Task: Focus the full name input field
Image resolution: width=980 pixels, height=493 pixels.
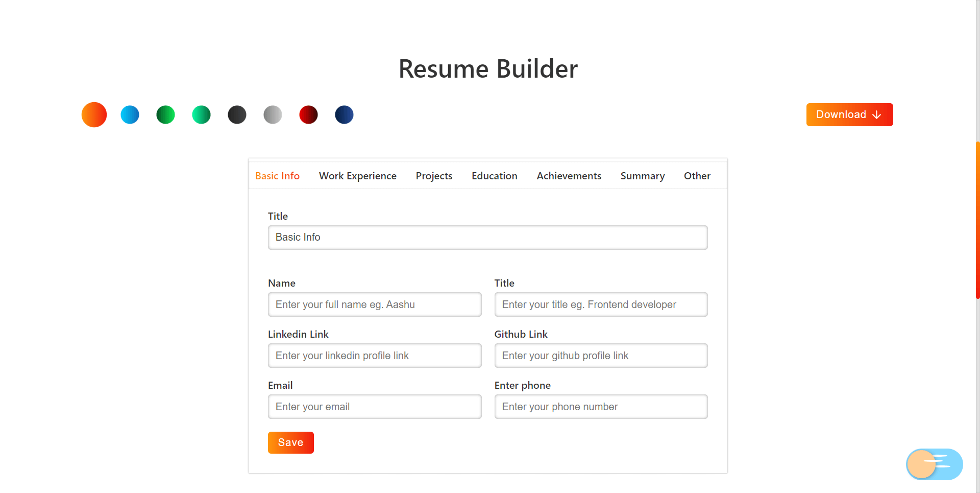Action: click(374, 304)
